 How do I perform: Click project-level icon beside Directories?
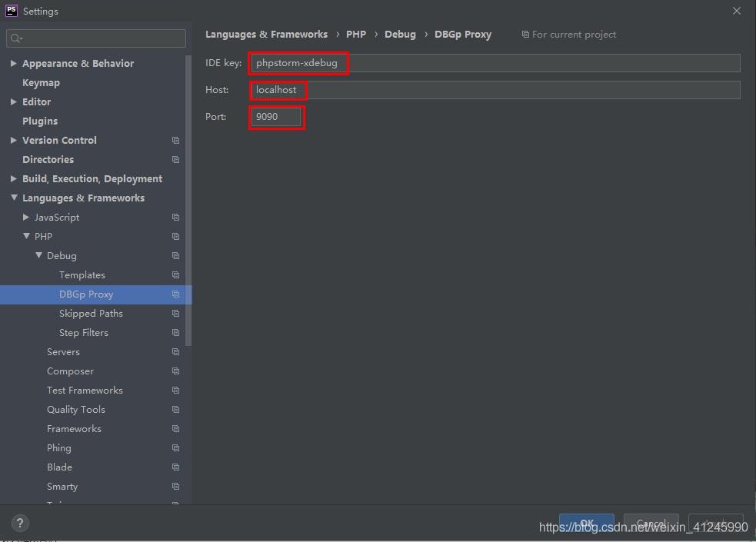coord(175,160)
